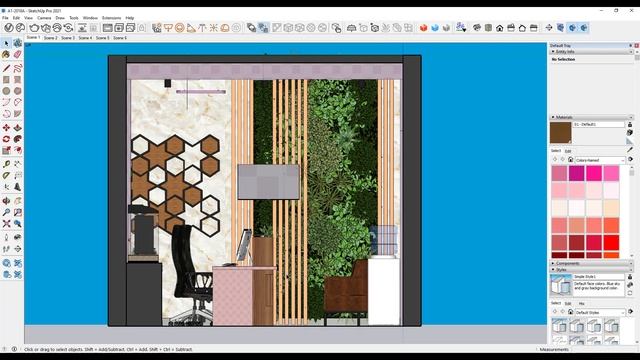Image resolution: width=640 pixels, height=360 pixels.
Task: Collapse the Materials panel
Action: coord(591,117)
